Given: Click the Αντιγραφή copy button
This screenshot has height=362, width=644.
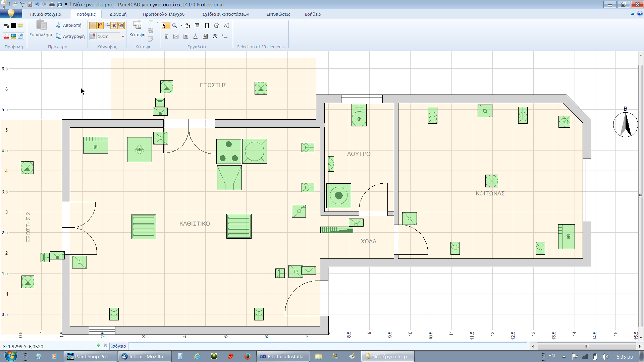Looking at the screenshot, I should pos(70,36).
